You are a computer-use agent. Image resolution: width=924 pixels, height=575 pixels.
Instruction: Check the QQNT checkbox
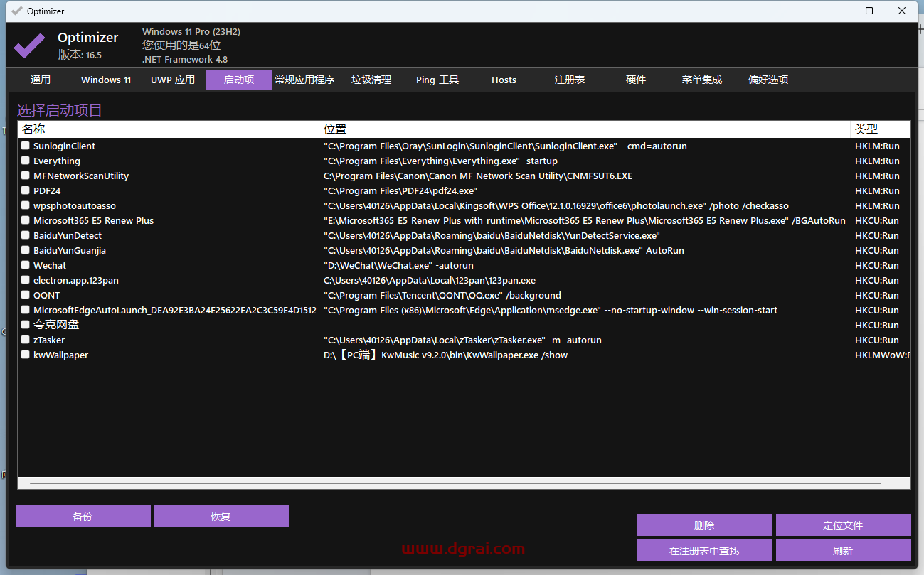26,295
